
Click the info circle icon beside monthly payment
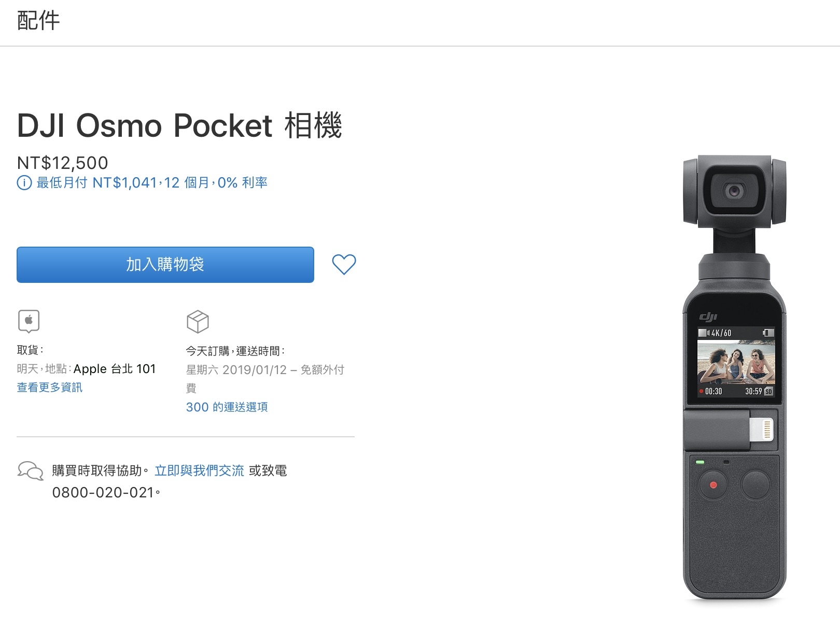pos(24,183)
